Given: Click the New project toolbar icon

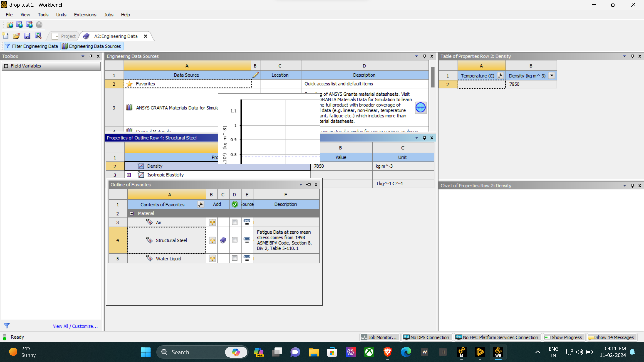Looking at the screenshot, I should pyautogui.click(x=6, y=36).
